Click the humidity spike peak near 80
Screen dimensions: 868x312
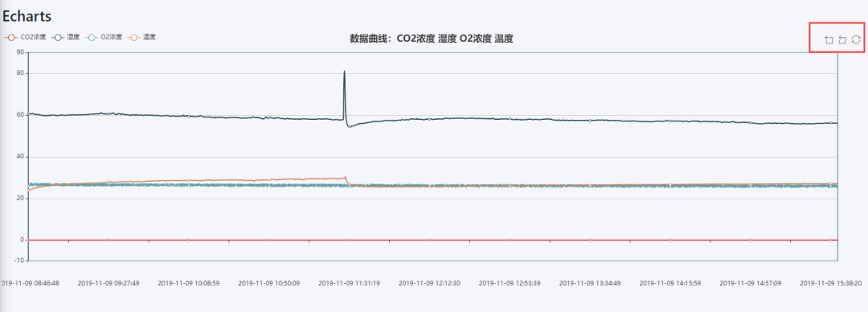point(344,72)
